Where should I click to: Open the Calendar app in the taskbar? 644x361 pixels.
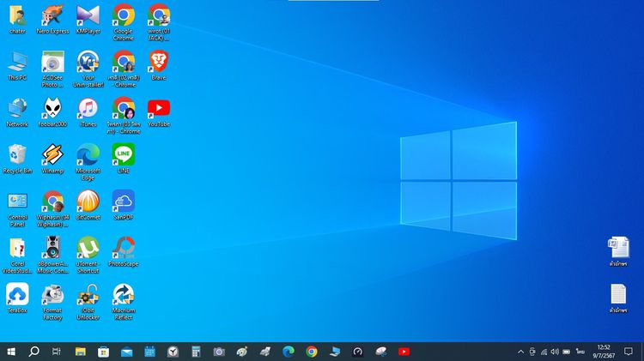click(149, 352)
